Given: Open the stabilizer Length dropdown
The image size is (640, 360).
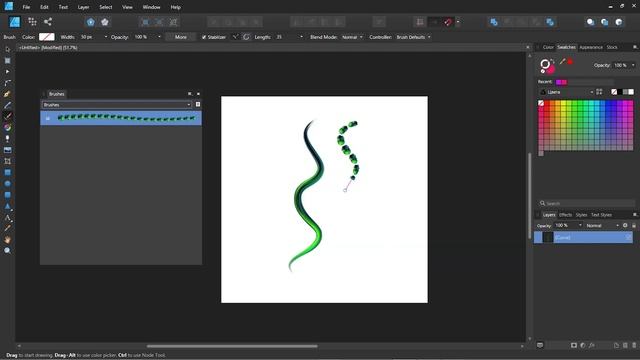Looking at the screenshot, I should tap(301, 37).
